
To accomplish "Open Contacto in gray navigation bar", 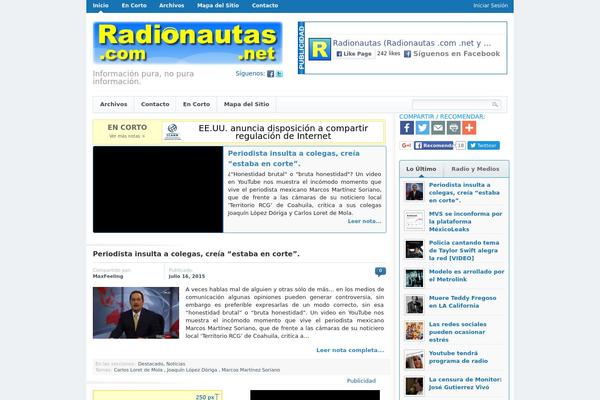I will [x=155, y=104].
